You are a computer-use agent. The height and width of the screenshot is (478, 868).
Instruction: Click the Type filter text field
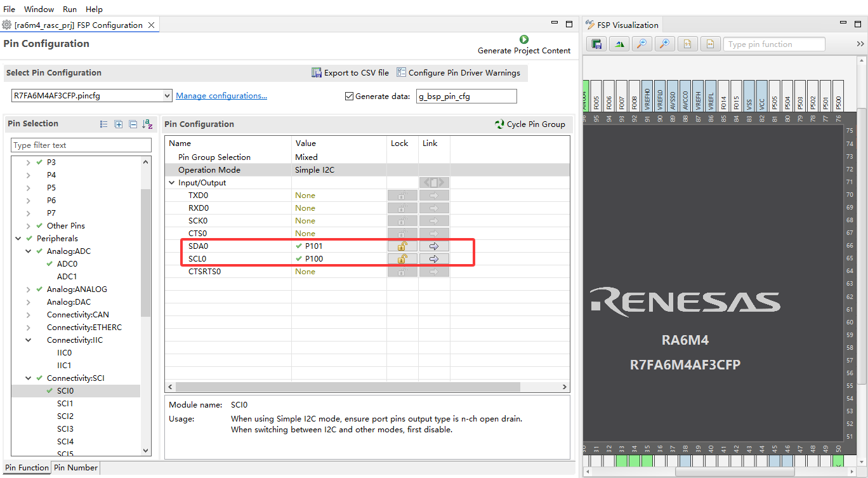coord(81,145)
